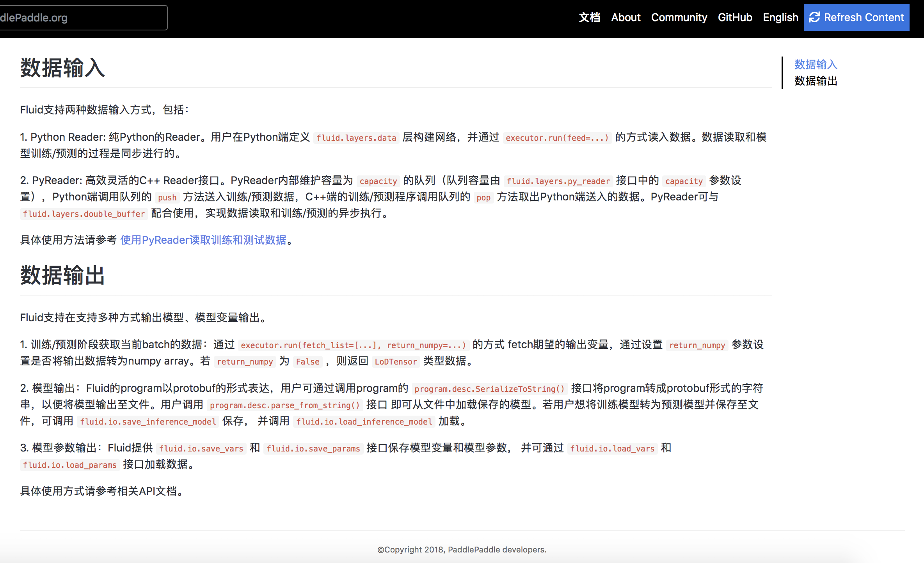The image size is (924, 563).
Task: Open the Community nav link
Action: [x=679, y=18]
